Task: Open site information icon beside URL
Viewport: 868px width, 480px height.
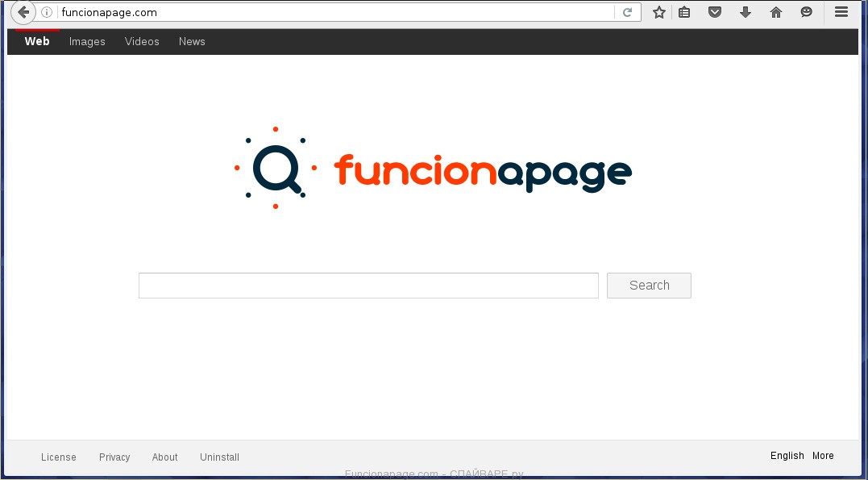Action: 47,12
